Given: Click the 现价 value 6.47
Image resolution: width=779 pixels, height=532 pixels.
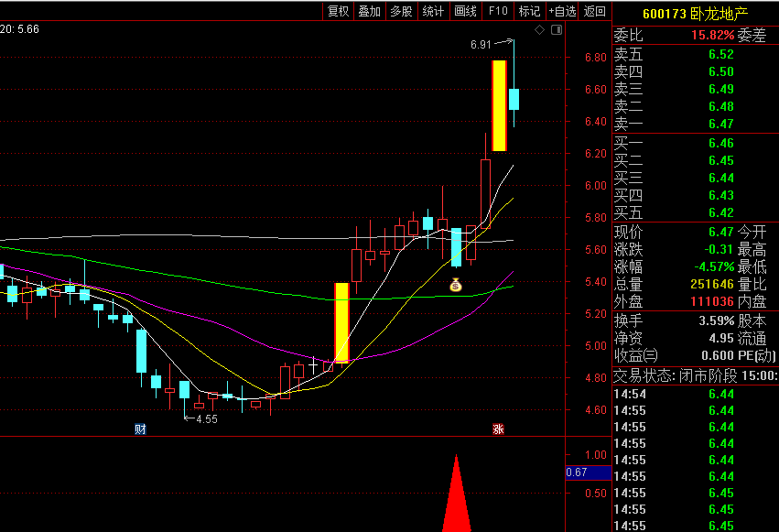Looking at the screenshot, I should click(x=721, y=232).
